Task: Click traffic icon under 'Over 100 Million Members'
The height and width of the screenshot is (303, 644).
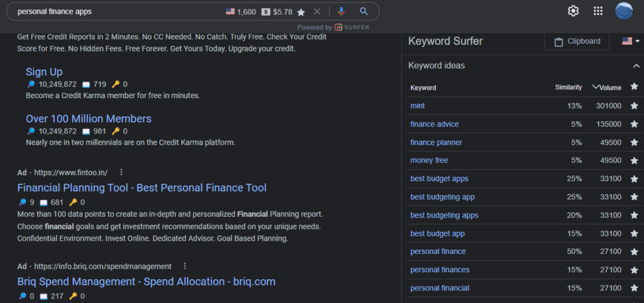Action: tap(31, 131)
